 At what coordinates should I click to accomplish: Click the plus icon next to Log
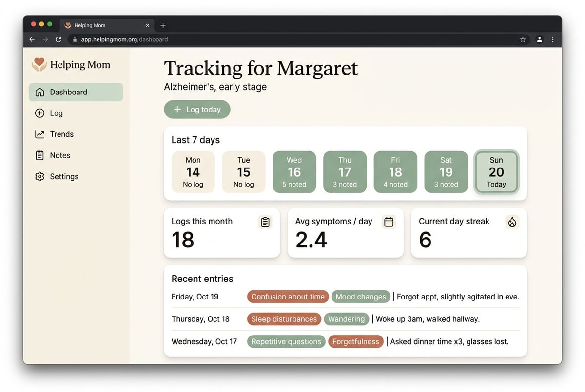coord(39,113)
